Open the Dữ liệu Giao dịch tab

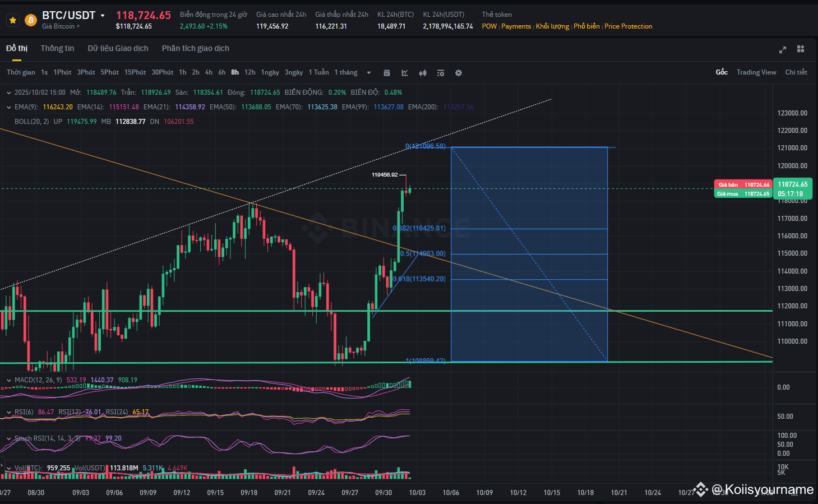118,48
